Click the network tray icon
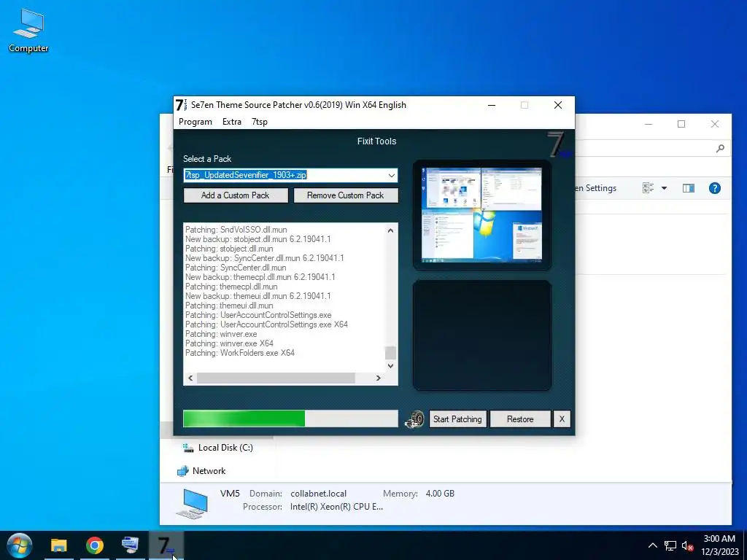 [x=670, y=545]
